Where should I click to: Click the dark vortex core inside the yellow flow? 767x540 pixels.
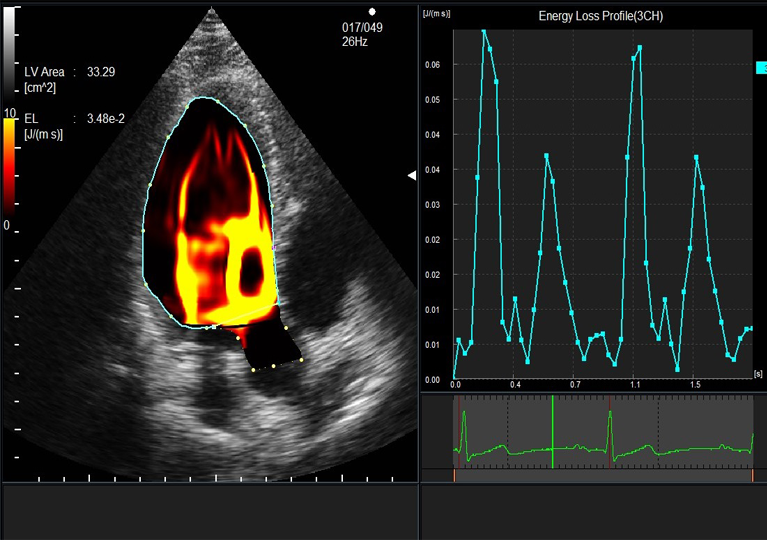tap(251, 270)
